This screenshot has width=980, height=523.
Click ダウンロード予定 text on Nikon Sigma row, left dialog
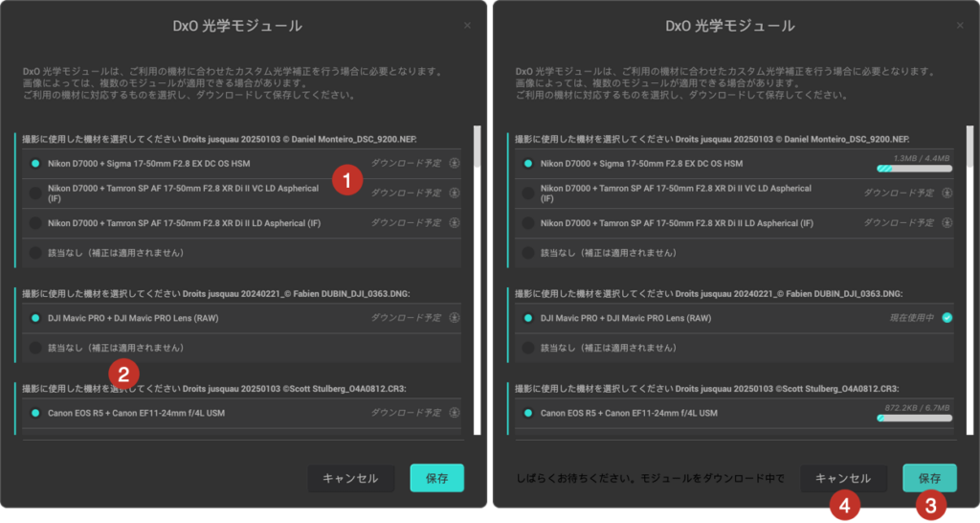(406, 163)
